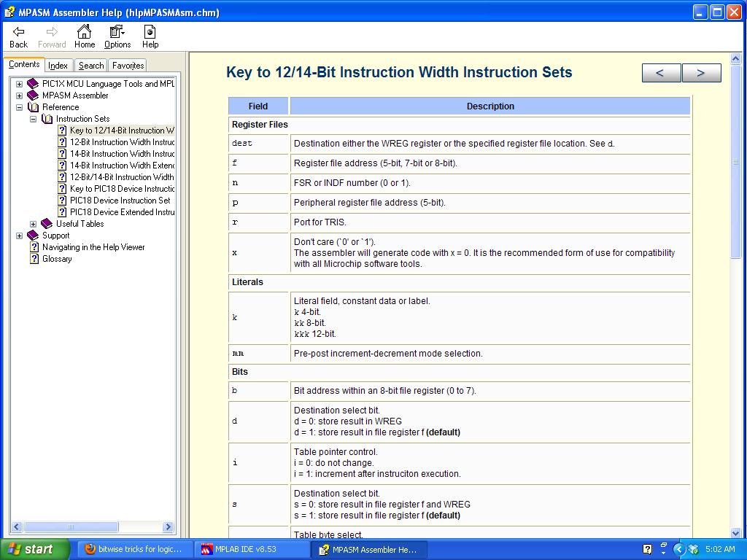Click the Description column header
This screenshot has width=747, height=560.
[490, 106]
